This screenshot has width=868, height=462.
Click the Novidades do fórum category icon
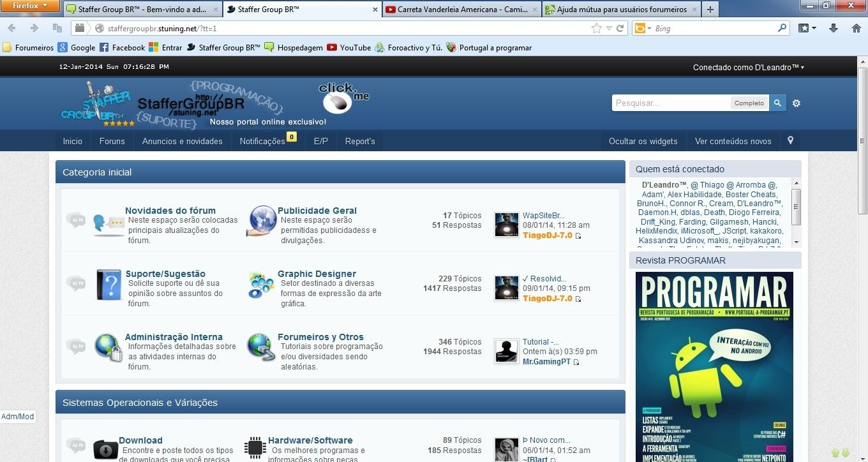(x=108, y=224)
